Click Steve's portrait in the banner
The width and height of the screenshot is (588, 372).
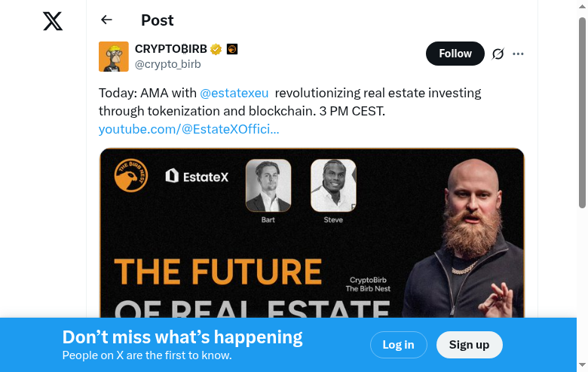coord(333,185)
